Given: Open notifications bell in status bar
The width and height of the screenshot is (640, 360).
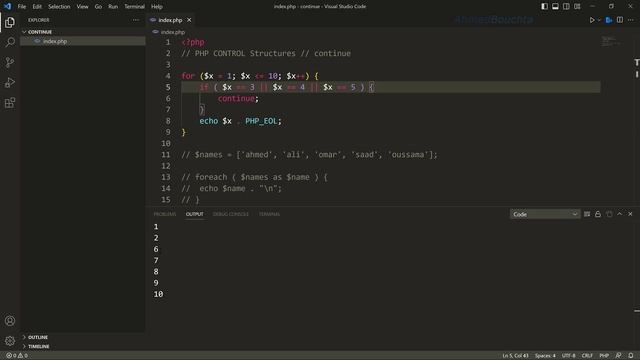Looking at the screenshot, I should point(631,356).
